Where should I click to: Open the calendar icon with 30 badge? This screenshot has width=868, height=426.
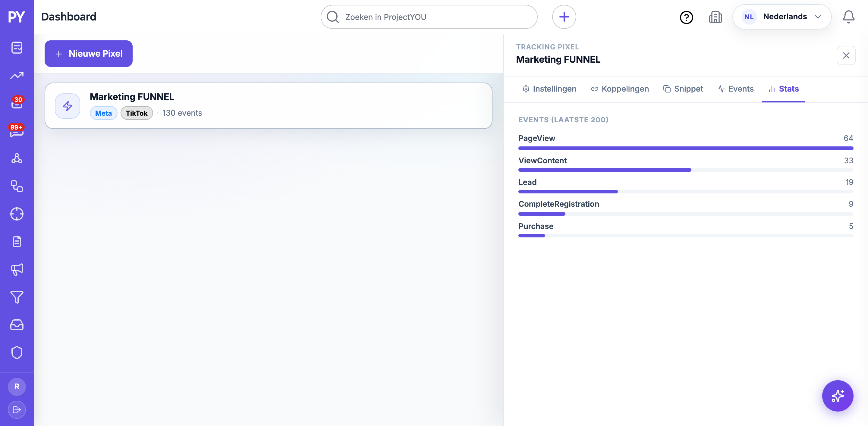pyautogui.click(x=17, y=102)
